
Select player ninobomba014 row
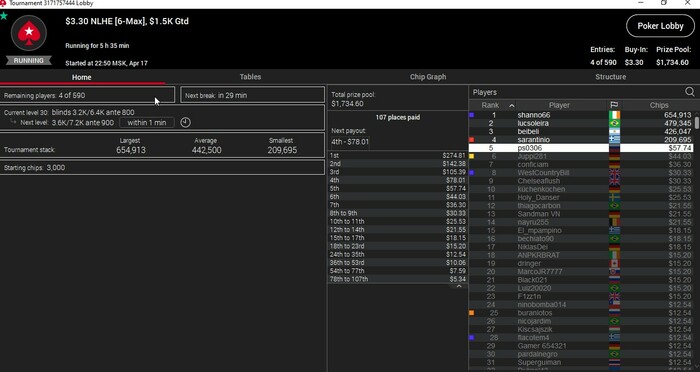(x=581, y=305)
